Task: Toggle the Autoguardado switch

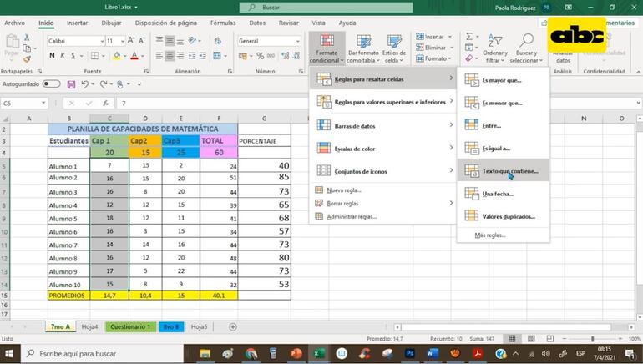Action: point(52,84)
